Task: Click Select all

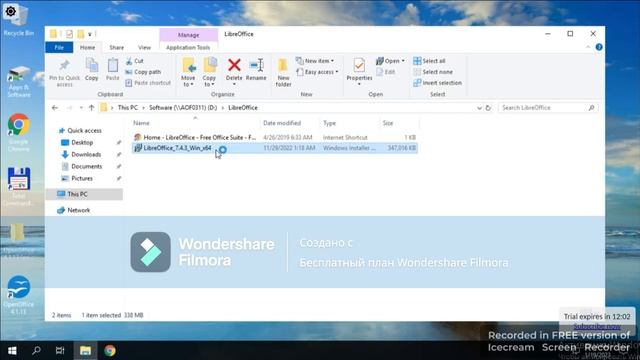Action: click(429, 61)
